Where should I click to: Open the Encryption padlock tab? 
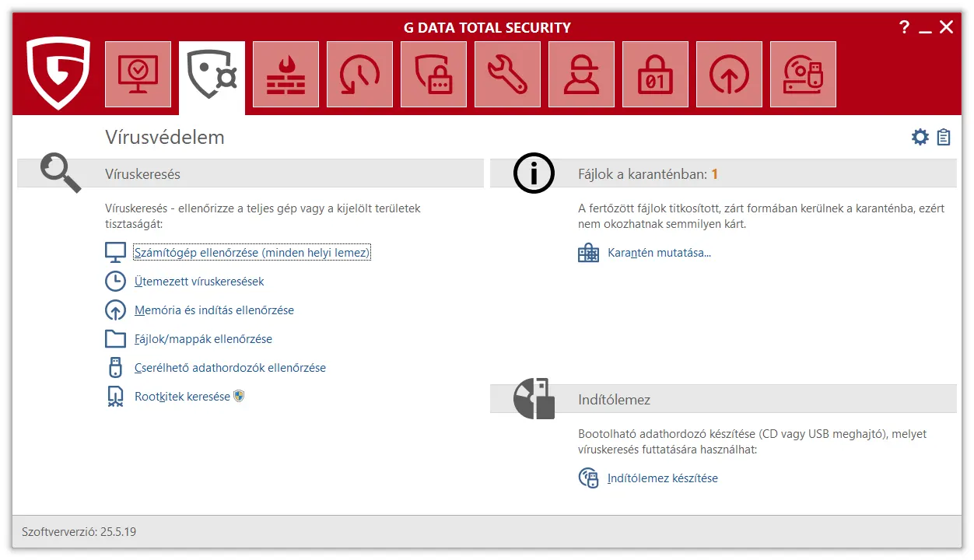(x=655, y=75)
